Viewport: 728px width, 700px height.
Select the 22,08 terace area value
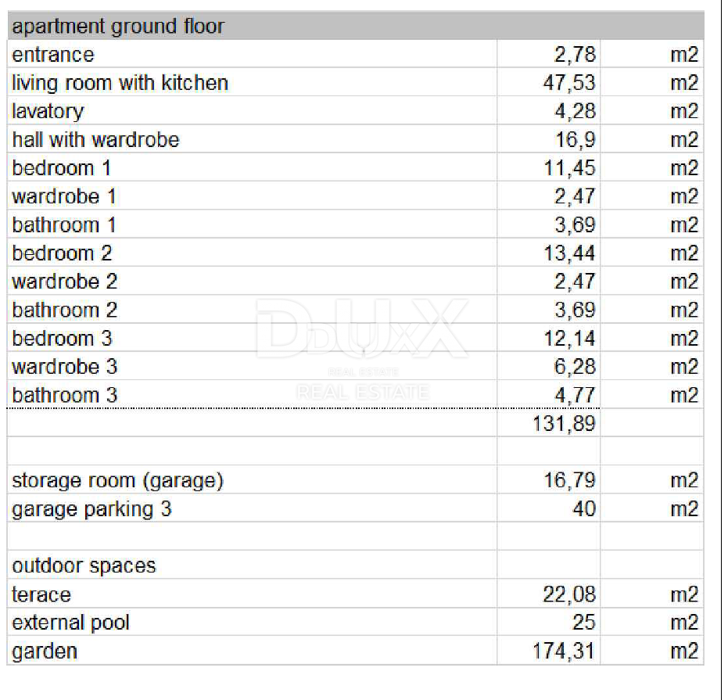click(568, 594)
